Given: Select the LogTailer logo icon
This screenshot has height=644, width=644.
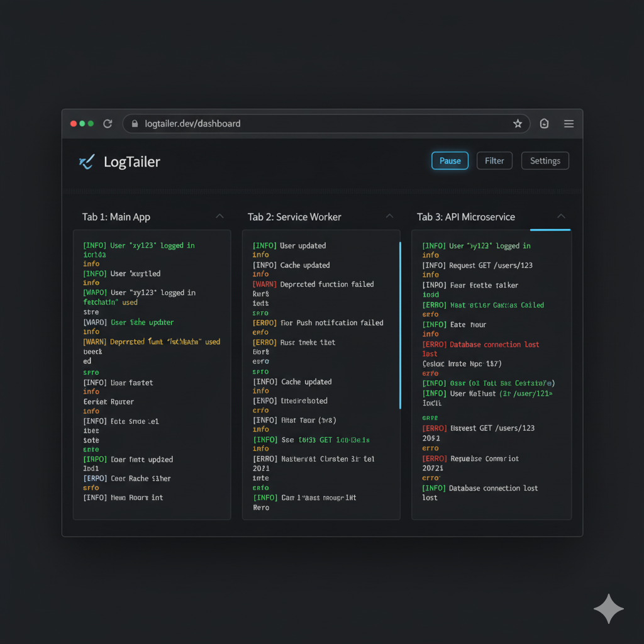Looking at the screenshot, I should click(x=87, y=161).
